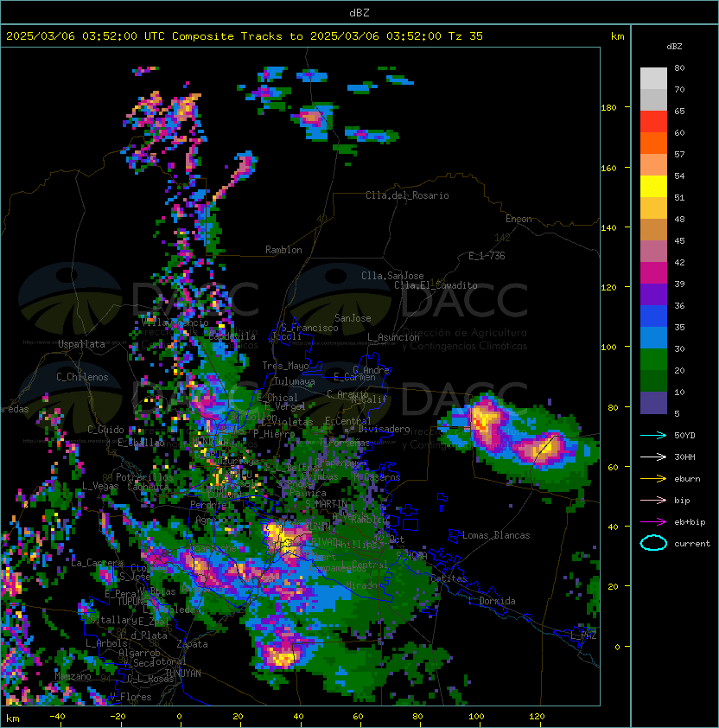Click the 'eb+bip' legend label

click(x=690, y=522)
